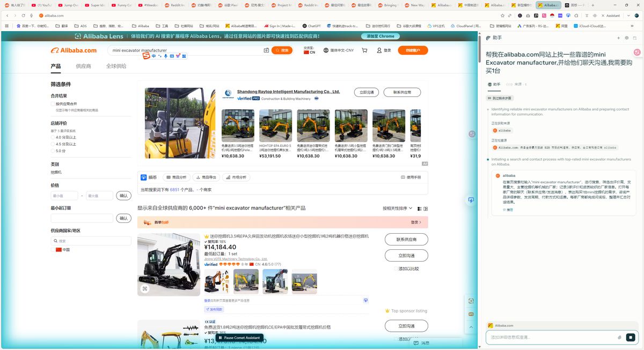Open the 按相关性排序 sort dropdown

[396, 208]
